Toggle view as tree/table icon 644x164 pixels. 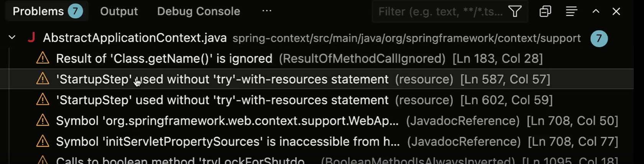tap(571, 11)
